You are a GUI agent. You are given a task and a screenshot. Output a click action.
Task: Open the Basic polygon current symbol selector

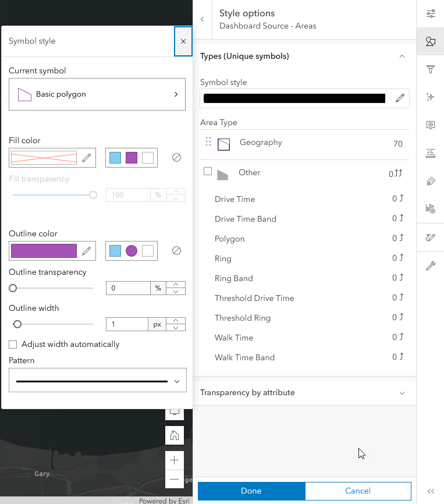tap(97, 94)
